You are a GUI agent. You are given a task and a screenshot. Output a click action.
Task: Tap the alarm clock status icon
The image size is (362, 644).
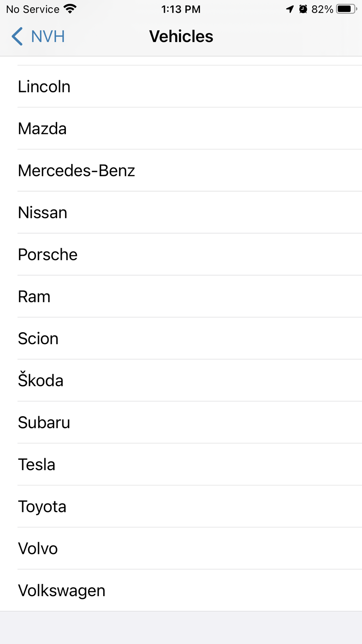click(303, 9)
